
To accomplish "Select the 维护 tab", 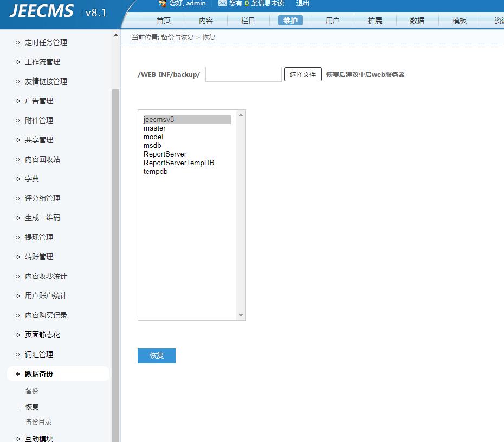I will click(x=290, y=21).
